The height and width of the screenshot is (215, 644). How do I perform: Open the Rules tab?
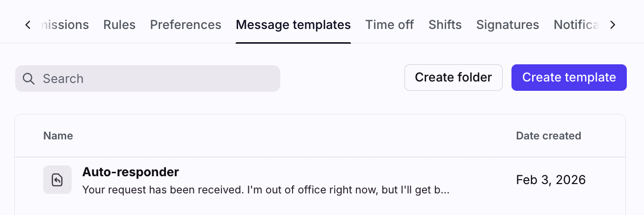coord(119,25)
